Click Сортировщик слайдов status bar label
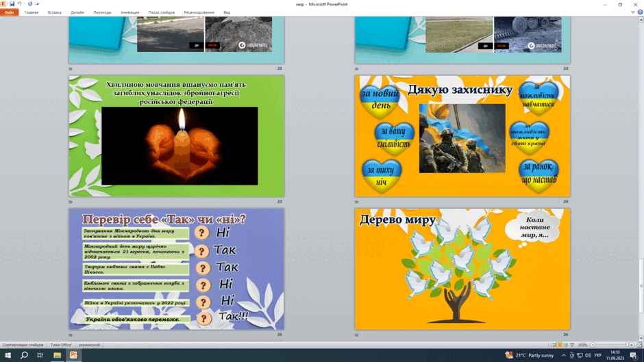 click(23, 345)
